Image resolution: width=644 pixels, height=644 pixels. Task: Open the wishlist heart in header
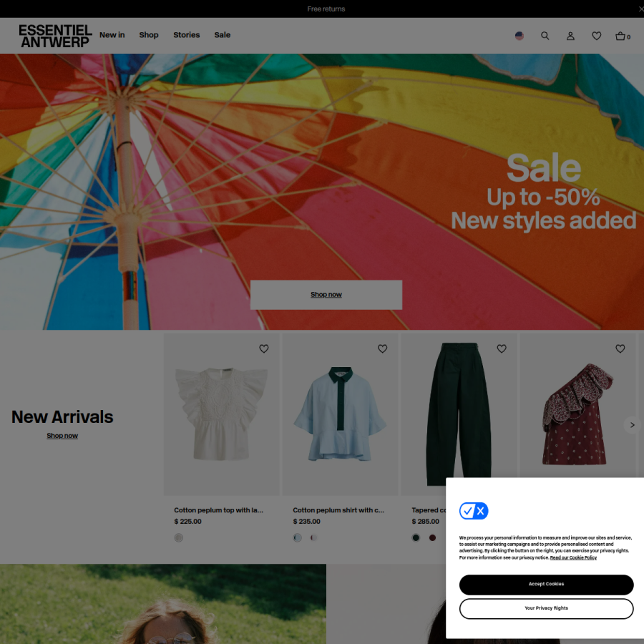(x=596, y=36)
